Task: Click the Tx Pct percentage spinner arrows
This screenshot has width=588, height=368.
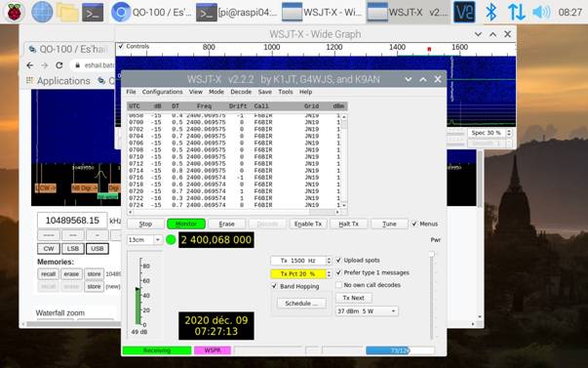Action: pyautogui.click(x=329, y=273)
